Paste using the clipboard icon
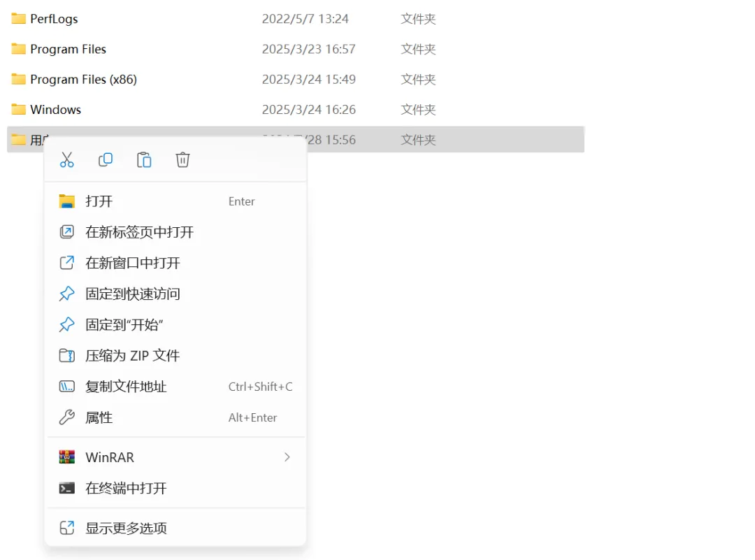 click(144, 159)
